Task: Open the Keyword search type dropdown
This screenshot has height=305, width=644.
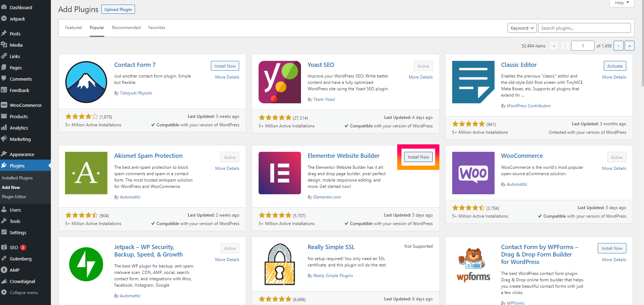Action: pyautogui.click(x=522, y=28)
